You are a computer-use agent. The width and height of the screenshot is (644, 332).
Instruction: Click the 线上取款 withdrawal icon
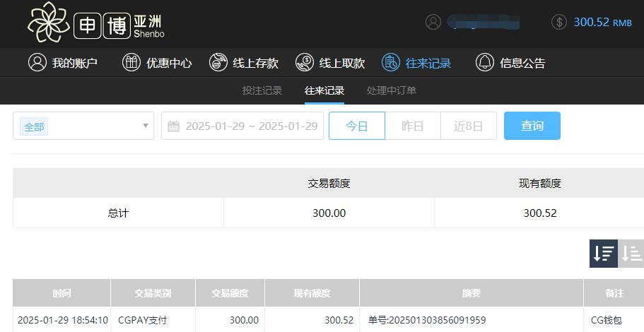pos(305,62)
